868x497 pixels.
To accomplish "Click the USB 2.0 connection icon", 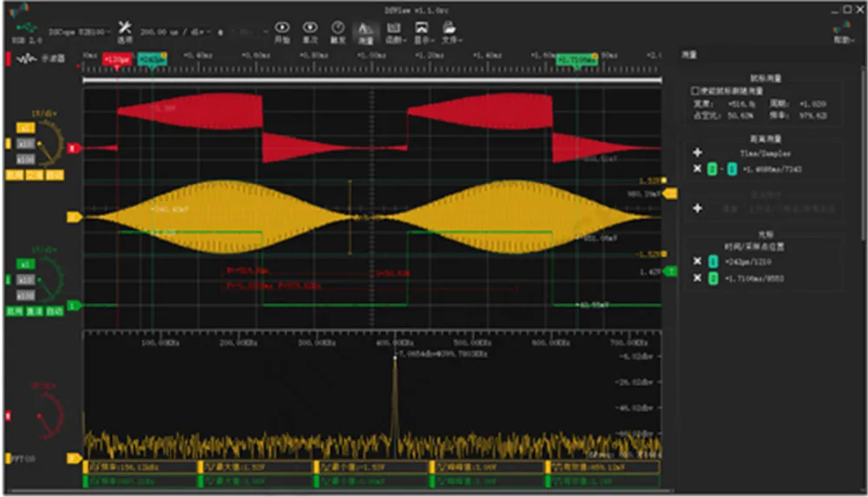I will (x=25, y=32).
